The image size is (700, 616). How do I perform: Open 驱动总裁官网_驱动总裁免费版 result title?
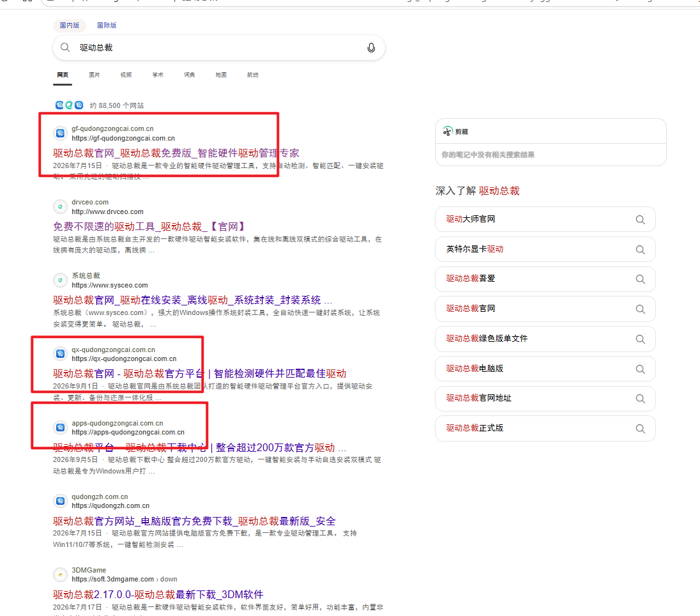[x=176, y=153]
